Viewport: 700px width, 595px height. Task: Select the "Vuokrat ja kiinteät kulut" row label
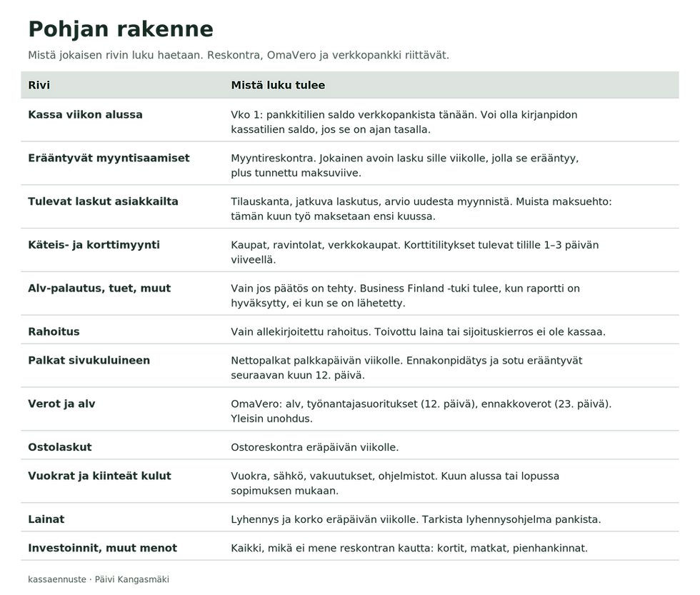(x=99, y=476)
